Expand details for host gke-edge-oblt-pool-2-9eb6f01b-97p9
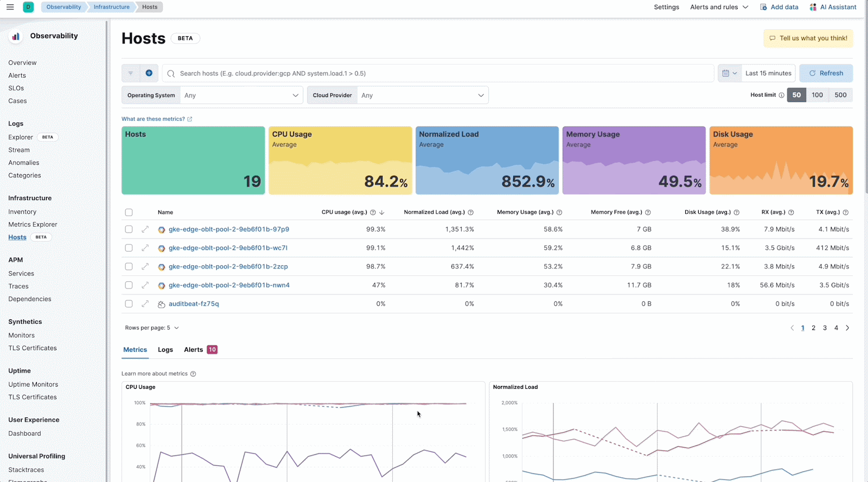Screen dimensions: 868x482 [x=145, y=229]
